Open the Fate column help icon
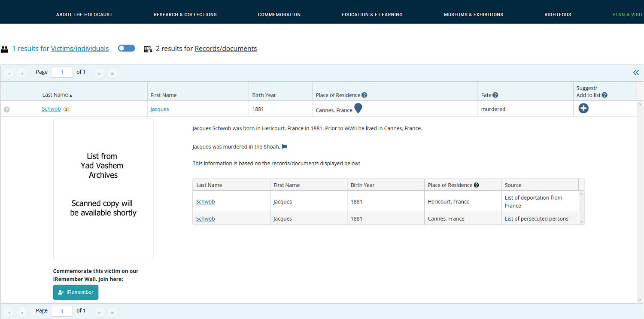Image resolution: width=644 pixels, height=319 pixels. pyautogui.click(x=495, y=96)
